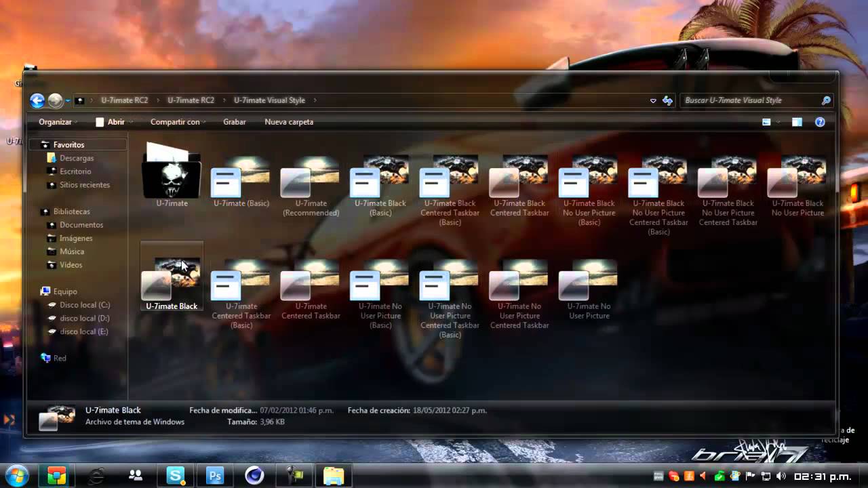Screen dimensions: 868x488
Task: Select U-7imate No User Picture Centered Taskbar (Basic)
Action: (x=450, y=298)
